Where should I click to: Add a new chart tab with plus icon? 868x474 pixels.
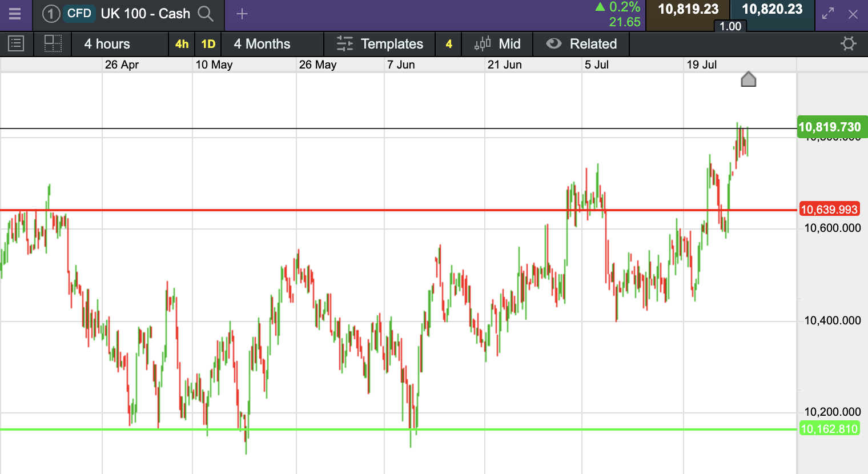(x=242, y=14)
